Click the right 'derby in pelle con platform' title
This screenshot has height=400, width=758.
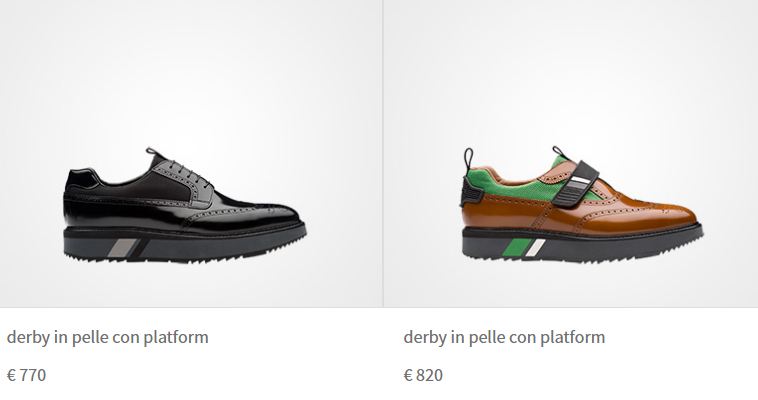[504, 337]
